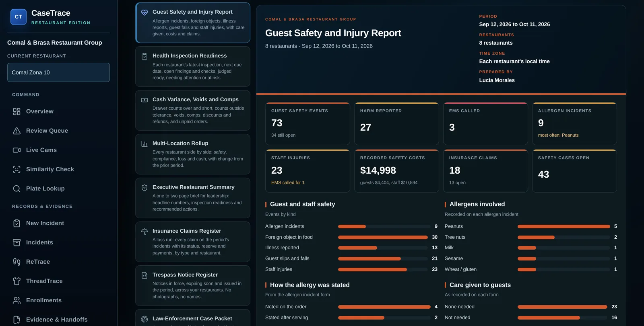Click the Incidents archive box icon

(17, 242)
